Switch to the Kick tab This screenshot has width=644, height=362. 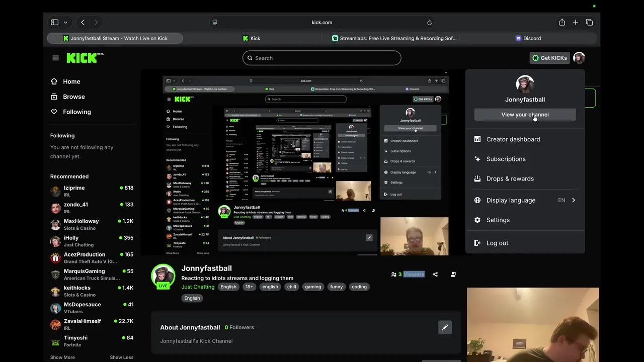(252, 38)
